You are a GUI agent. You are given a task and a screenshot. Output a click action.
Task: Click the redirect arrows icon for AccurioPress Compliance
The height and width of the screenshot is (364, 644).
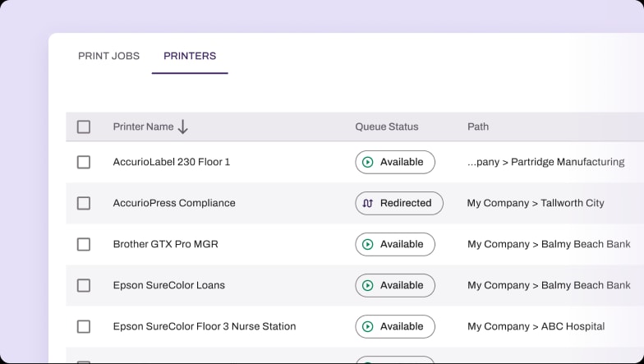point(368,203)
